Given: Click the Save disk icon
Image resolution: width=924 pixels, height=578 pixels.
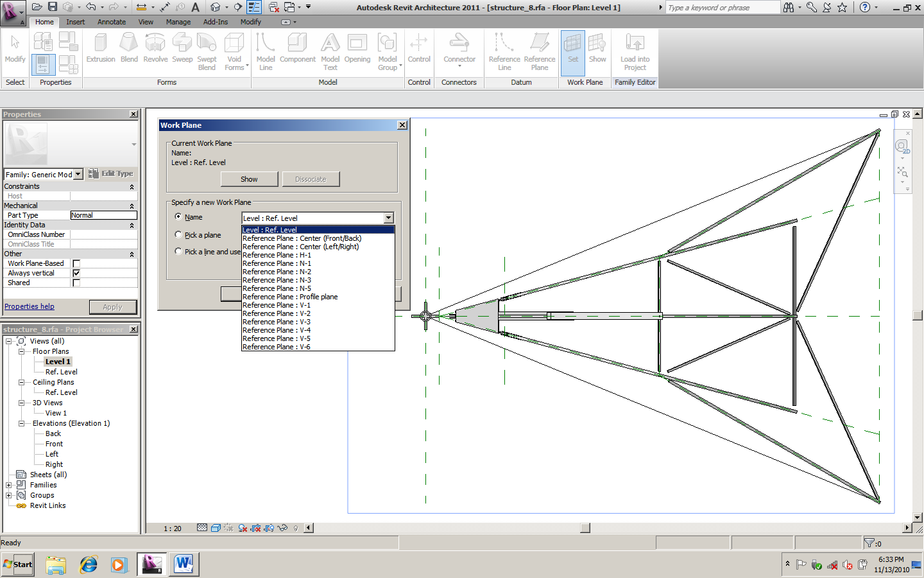Looking at the screenshot, I should pyautogui.click(x=53, y=7).
